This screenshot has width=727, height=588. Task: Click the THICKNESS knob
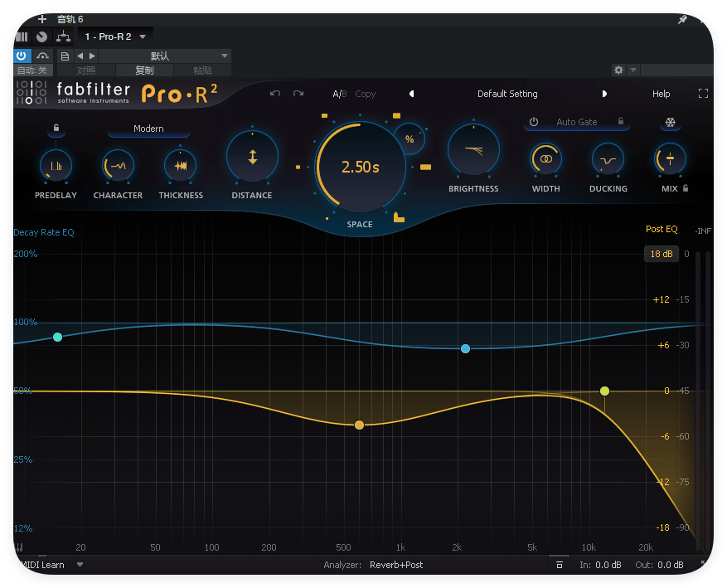pos(181,166)
